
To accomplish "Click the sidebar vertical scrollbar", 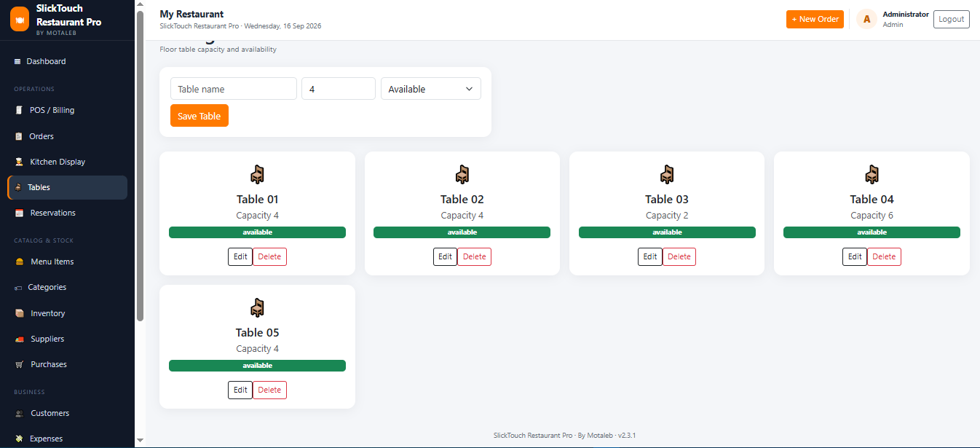I will [x=141, y=166].
